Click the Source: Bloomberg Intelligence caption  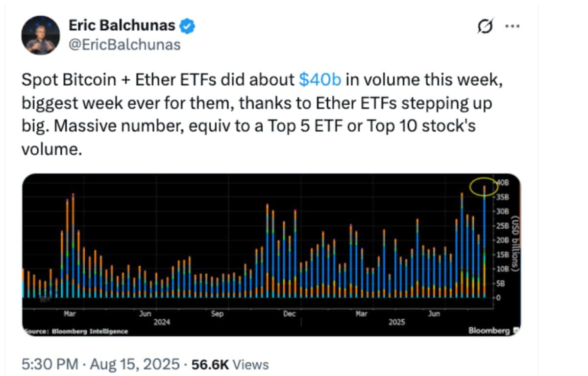(75, 331)
